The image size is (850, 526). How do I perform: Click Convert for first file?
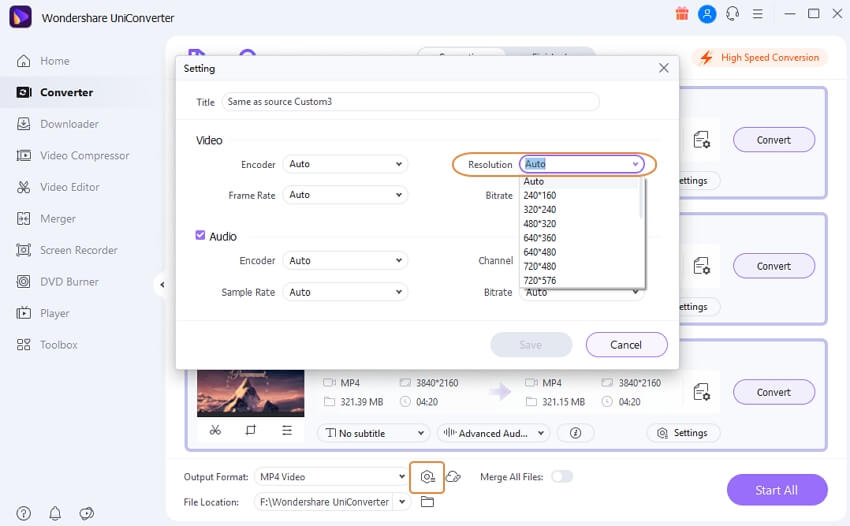coord(774,140)
